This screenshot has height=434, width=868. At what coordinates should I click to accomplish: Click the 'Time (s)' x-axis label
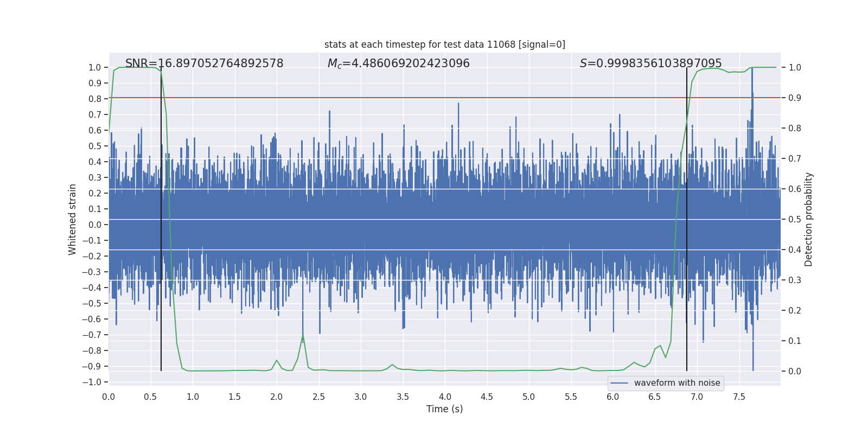click(444, 409)
